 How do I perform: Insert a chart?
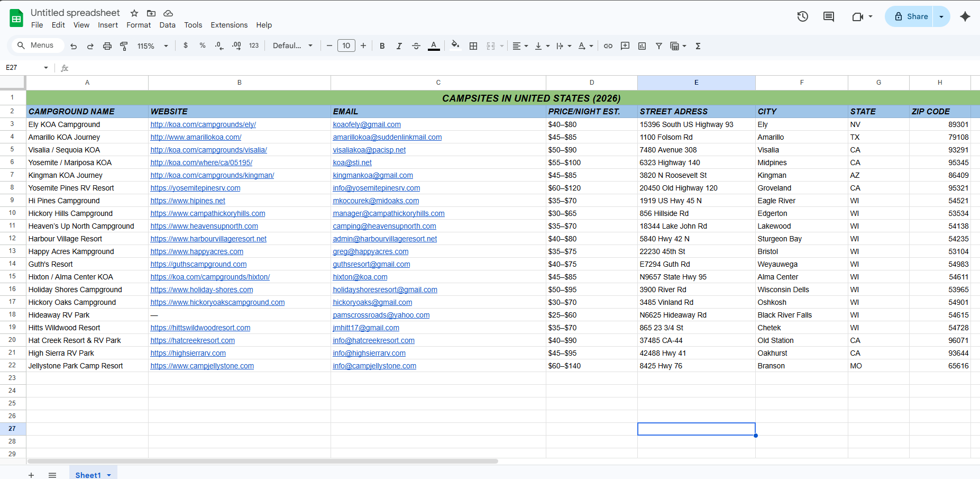coord(642,46)
